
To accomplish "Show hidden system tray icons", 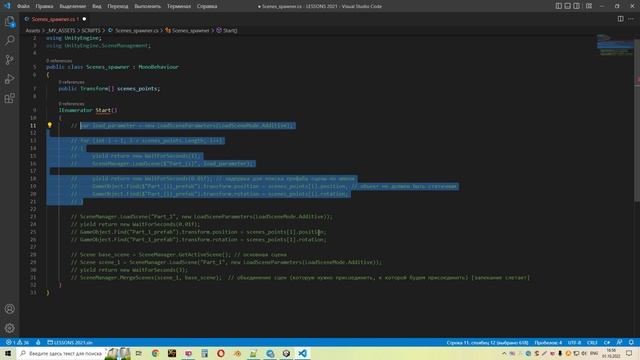I will 504,353.
